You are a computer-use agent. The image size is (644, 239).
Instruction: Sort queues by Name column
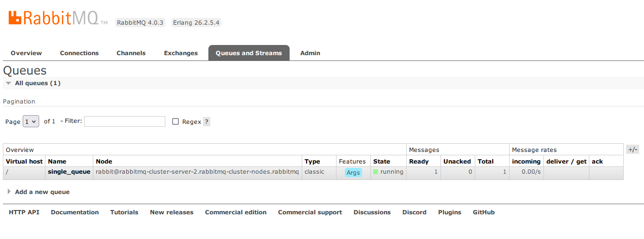(57, 162)
